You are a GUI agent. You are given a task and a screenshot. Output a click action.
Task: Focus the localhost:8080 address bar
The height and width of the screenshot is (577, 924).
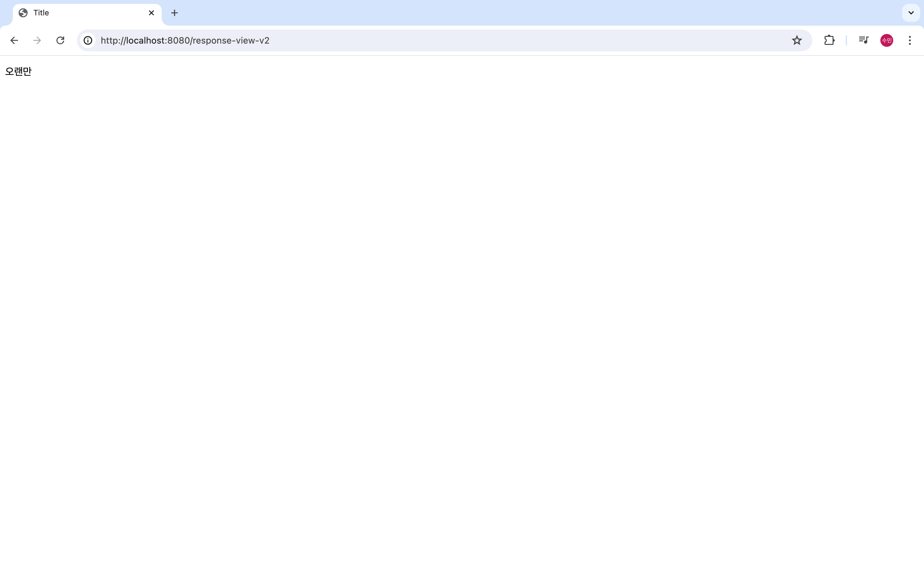458,40
